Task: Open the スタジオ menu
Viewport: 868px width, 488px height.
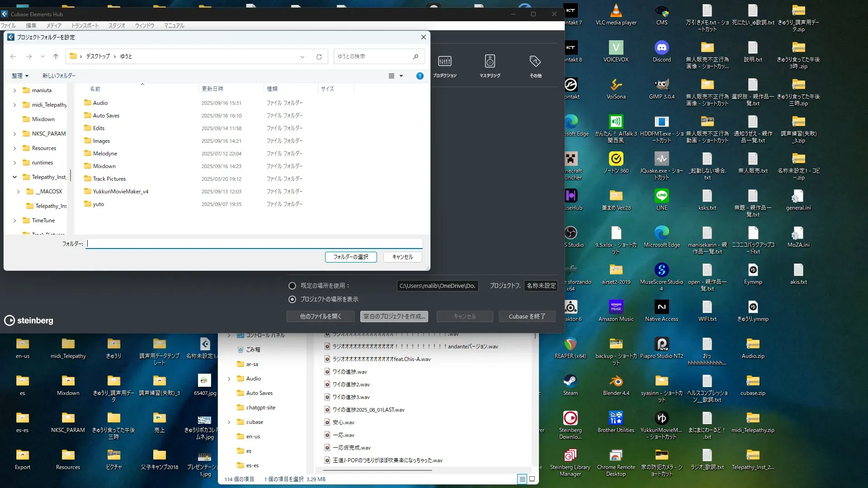Action: click(x=117, y=26)
